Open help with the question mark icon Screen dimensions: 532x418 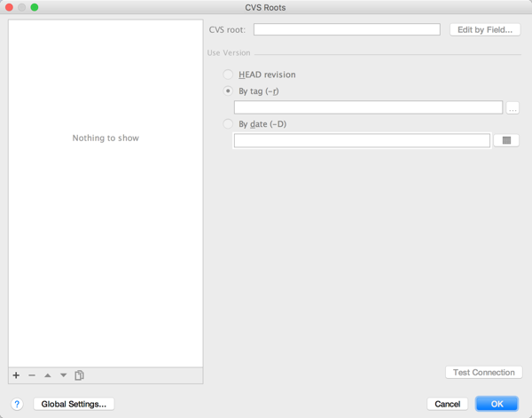tap(17, 404)
